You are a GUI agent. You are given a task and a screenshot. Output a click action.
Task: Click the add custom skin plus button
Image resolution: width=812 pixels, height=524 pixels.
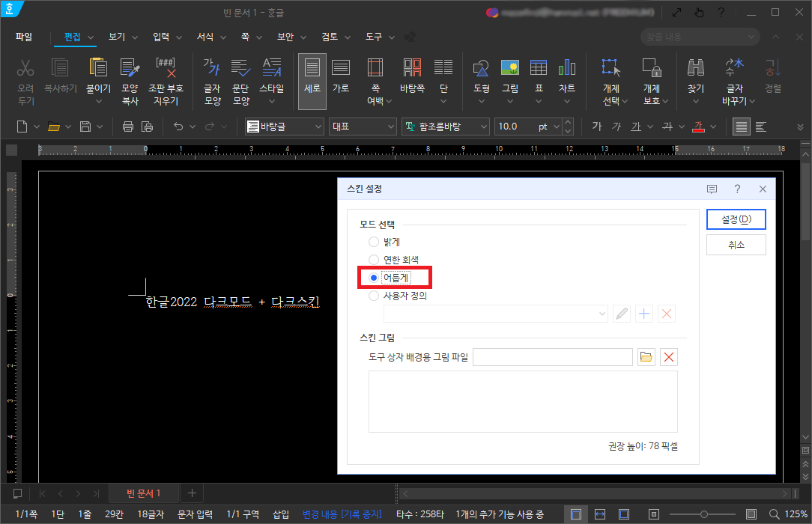[643, 314]
